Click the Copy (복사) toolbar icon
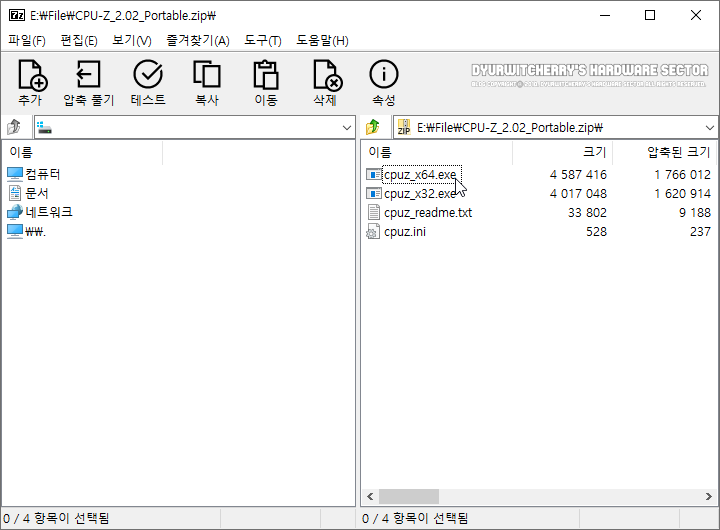This screenshot has width=720, height=530. [x=207, y=74]
